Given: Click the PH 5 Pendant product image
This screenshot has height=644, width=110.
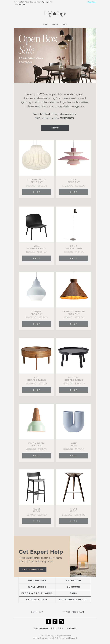Looking at the screenshot, I should pyautogui.click(x=74, y=158).
